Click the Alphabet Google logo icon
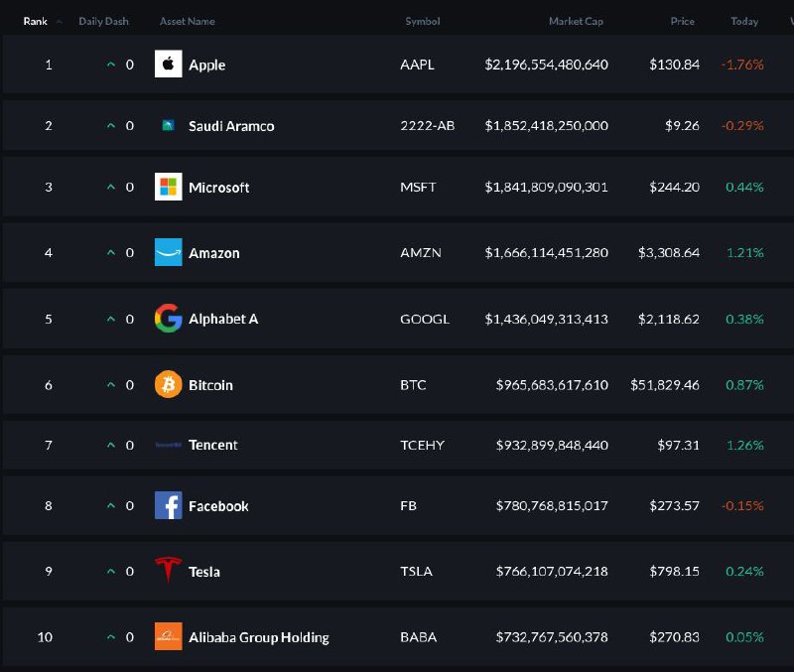The height and width of the screenshot is (672, 794). pyautogui.click(x=169, y=319)
